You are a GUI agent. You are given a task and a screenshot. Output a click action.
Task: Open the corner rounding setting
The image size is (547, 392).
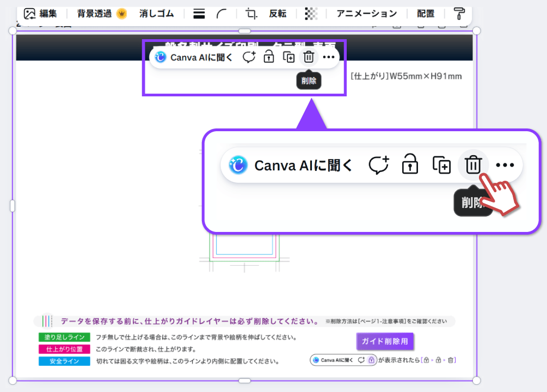click(x=222, y=14)
